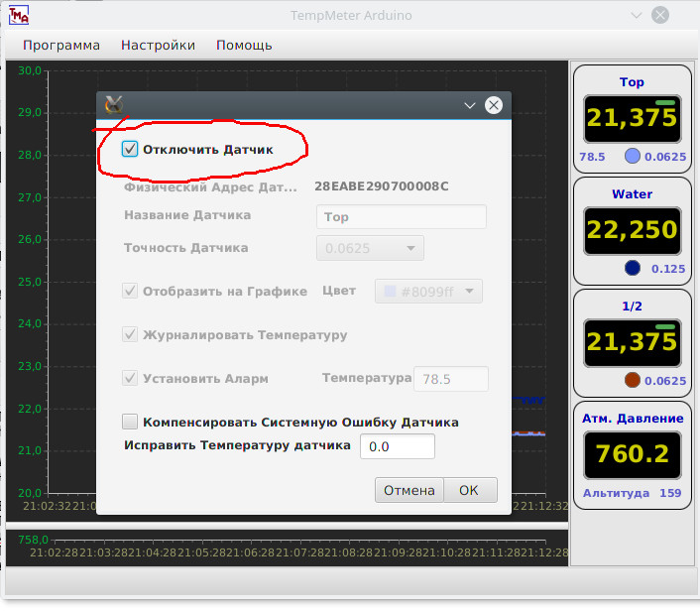Click the sensor address 28EABE290700008C
The width and height of the screenshot is (700, 611).
coord(382,186)
